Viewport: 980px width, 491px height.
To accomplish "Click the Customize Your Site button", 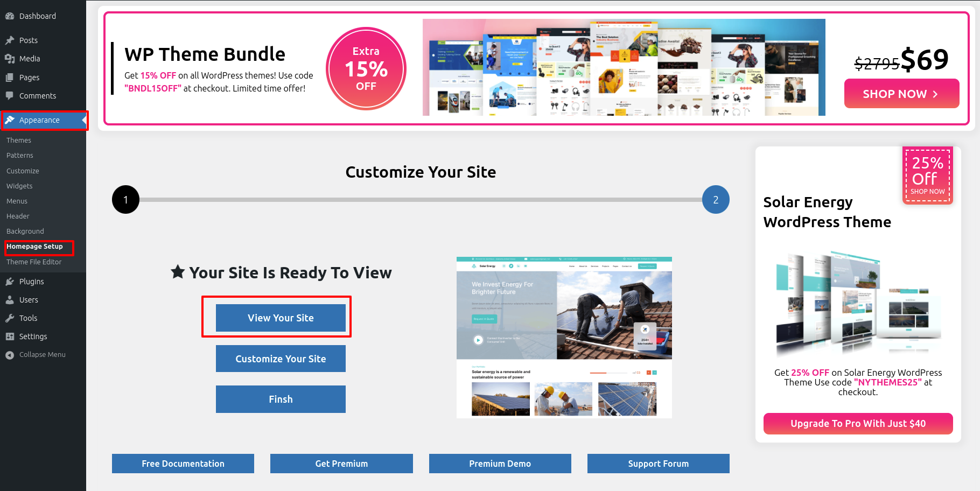I will (x=281, y=359).
